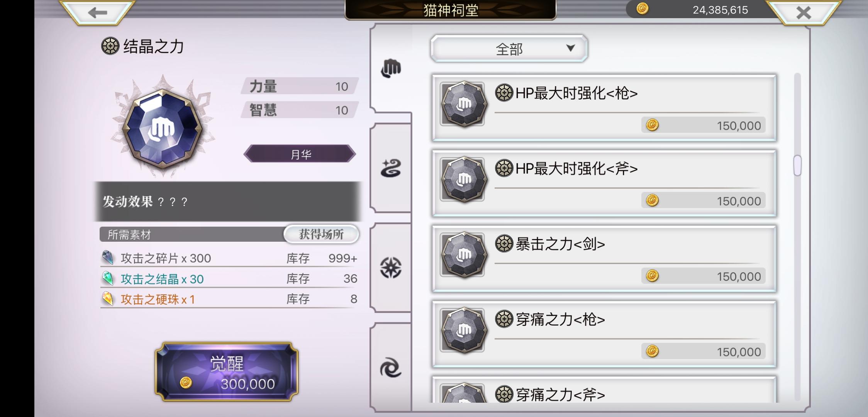Open the 获得场所 locations button

[321, 234]
